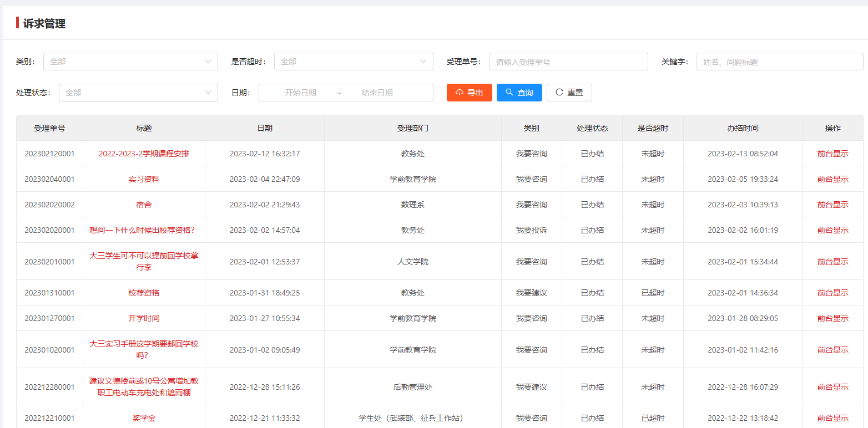Screen dimensions: 868x428
Task: Open title 2022-2023-2学期课程安排
Action: click(144, 154)
